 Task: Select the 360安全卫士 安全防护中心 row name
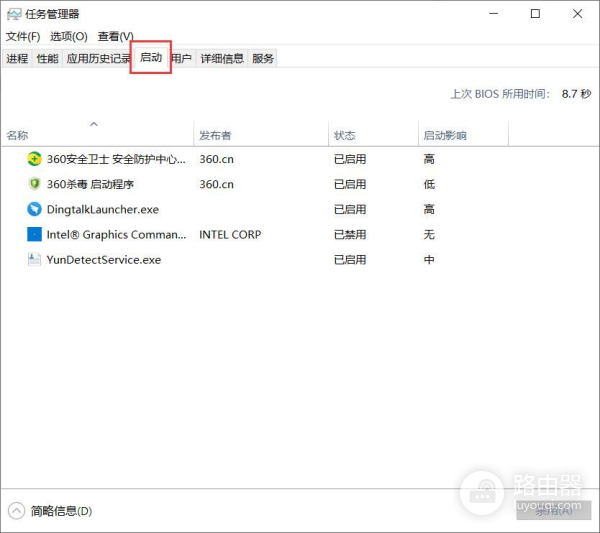tap(116, 159)
